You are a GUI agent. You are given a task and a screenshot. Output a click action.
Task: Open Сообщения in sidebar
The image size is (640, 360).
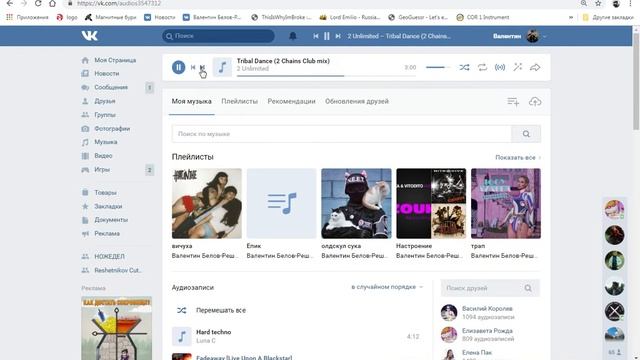[x=111, y=87]
